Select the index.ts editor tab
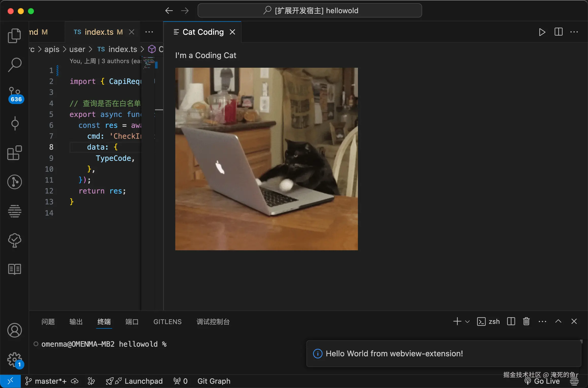This screenshot has height=388, width=588. [99, 32]
